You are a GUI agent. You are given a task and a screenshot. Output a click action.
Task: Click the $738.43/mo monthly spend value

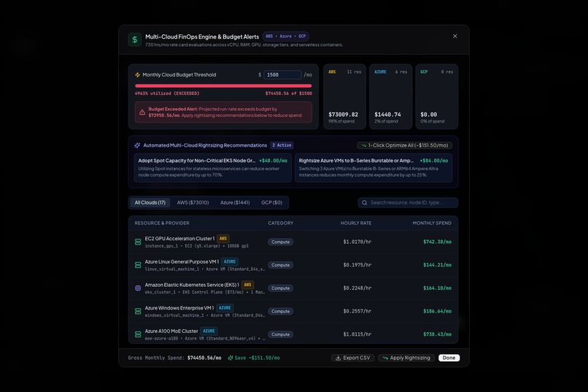437,334
